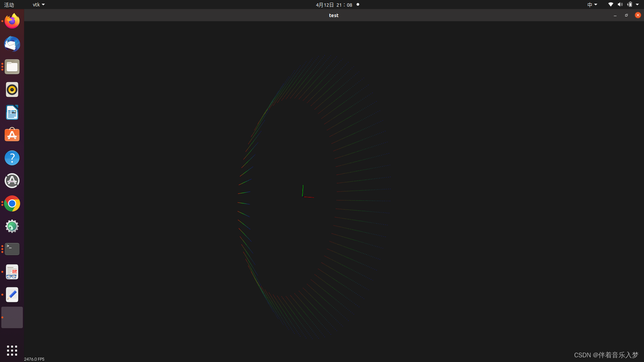Viewport: 644px width, 362px height.
Task: Open the Help application
Action: (12, 158)
